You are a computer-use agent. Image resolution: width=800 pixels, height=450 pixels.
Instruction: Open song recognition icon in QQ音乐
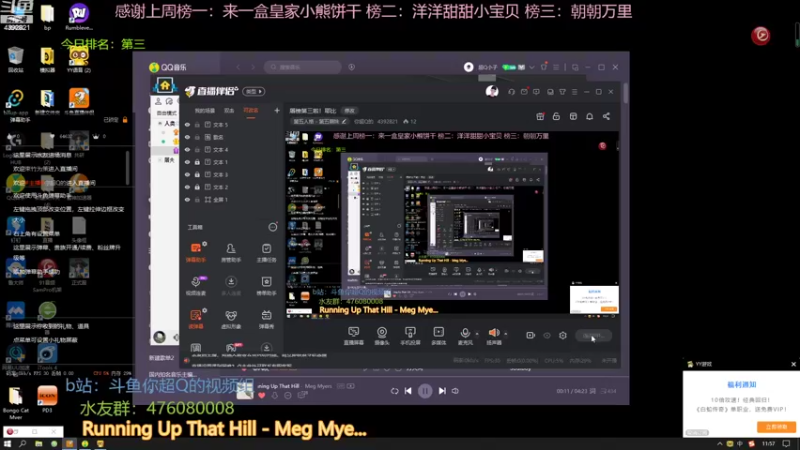[352, 67]
